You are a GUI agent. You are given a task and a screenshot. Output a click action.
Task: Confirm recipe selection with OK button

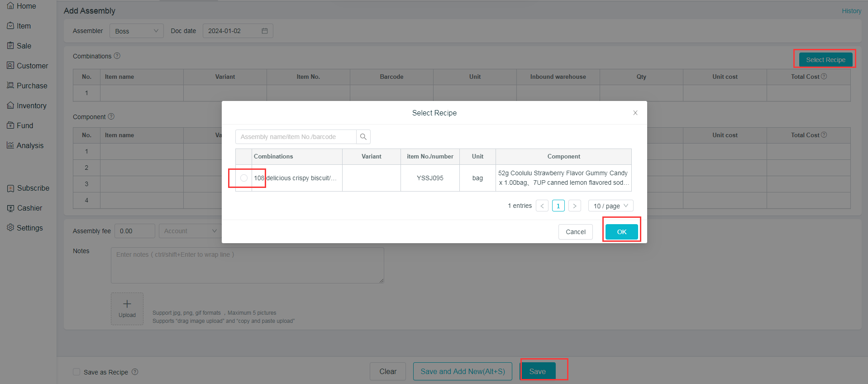(x=621, y=232)
